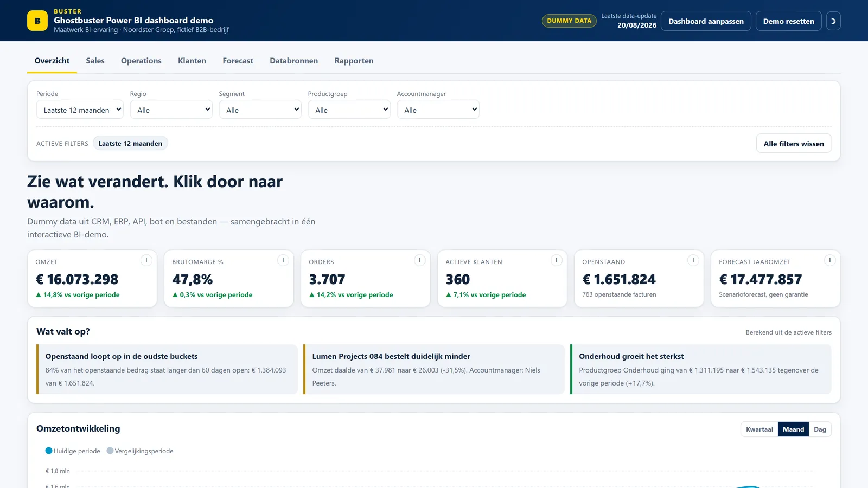Toggle dark mode moon icon
This screenshot has width=868, height=488.
tap(833, 21)
